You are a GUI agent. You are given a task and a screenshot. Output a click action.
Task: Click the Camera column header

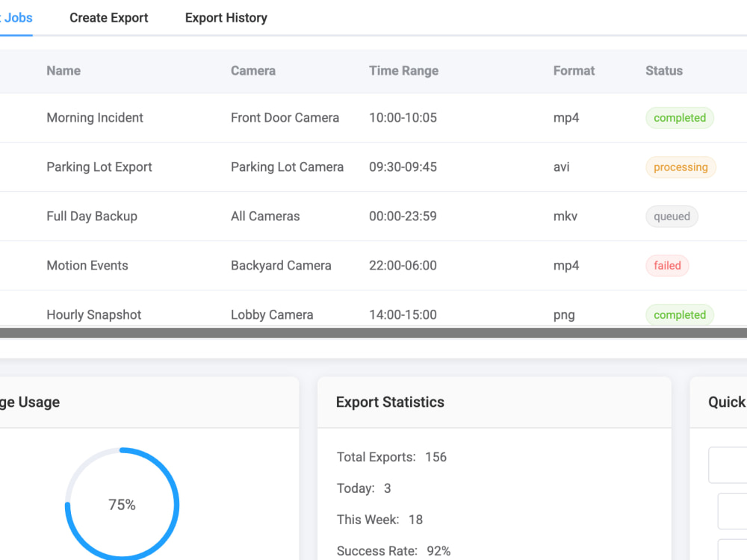(x=253, y=71)
